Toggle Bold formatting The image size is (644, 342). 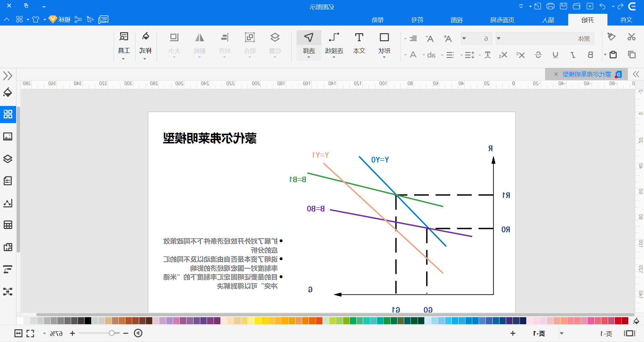coord(590,55)
